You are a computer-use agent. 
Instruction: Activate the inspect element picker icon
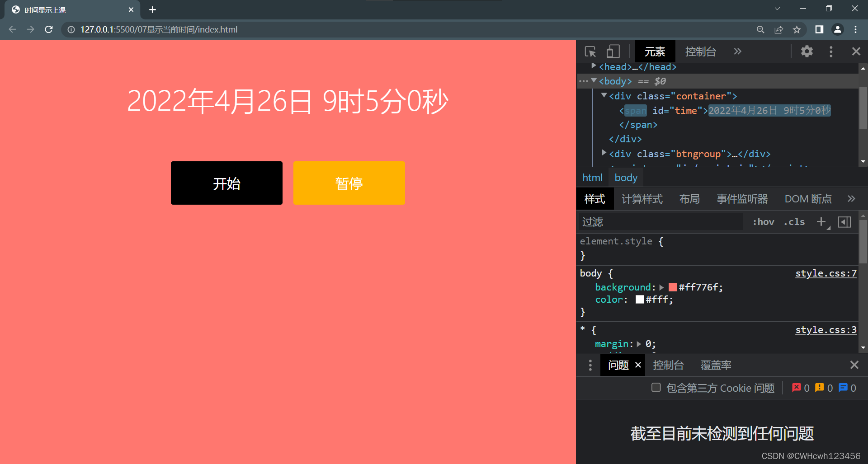click(x=590, y=52)
